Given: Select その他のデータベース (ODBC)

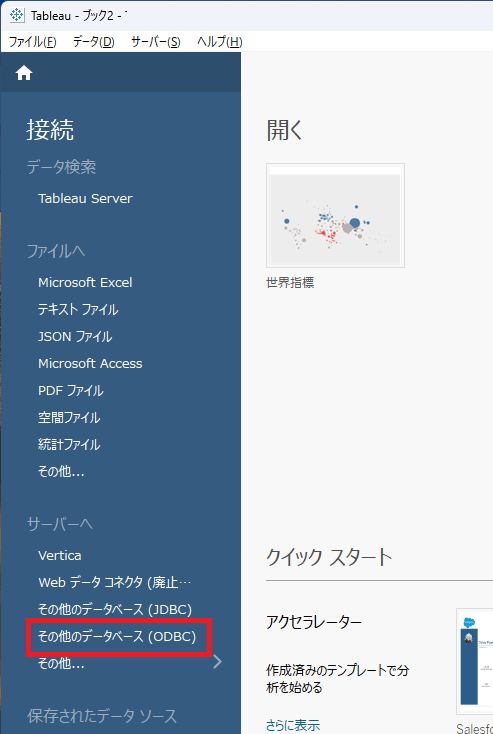Looking at the screenshot, I should tap(117, 637).
